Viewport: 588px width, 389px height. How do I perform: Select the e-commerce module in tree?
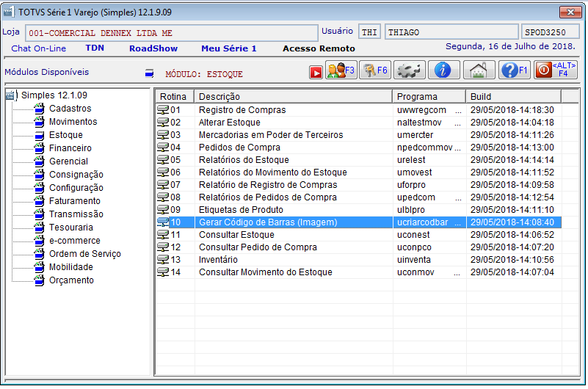[x=75, y=241]
